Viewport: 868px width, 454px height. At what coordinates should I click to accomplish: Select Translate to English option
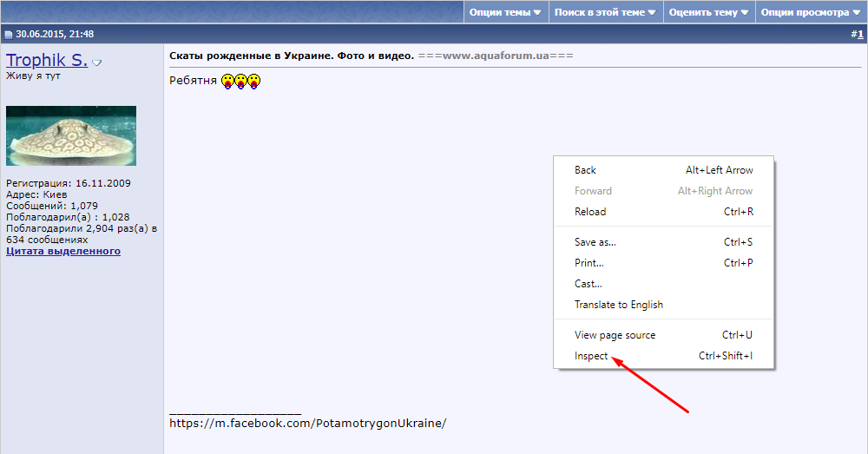tap(618, 305)
